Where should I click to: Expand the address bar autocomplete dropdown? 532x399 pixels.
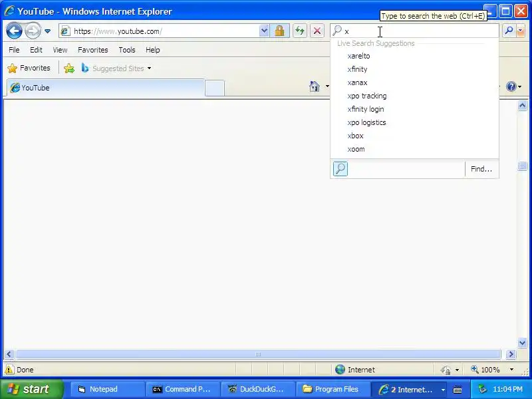tap(264, 31)
